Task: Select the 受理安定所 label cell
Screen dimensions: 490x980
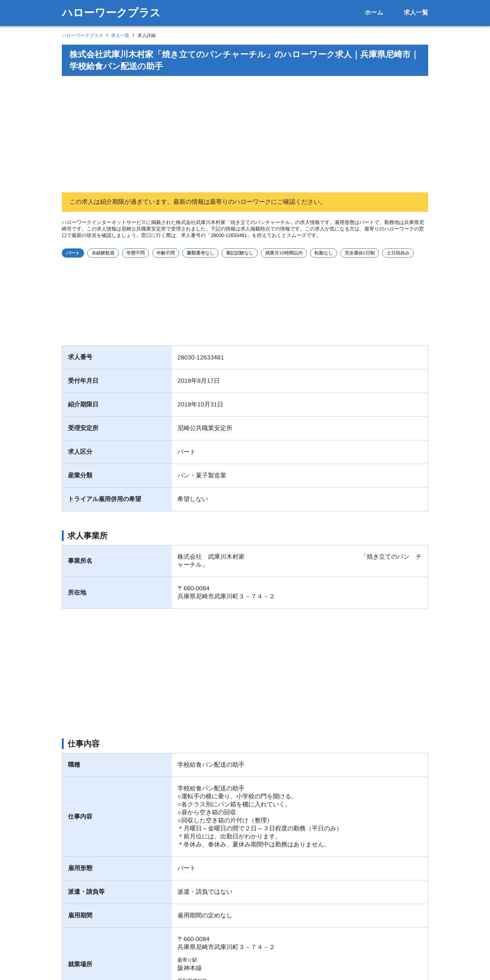Action: 117,429
